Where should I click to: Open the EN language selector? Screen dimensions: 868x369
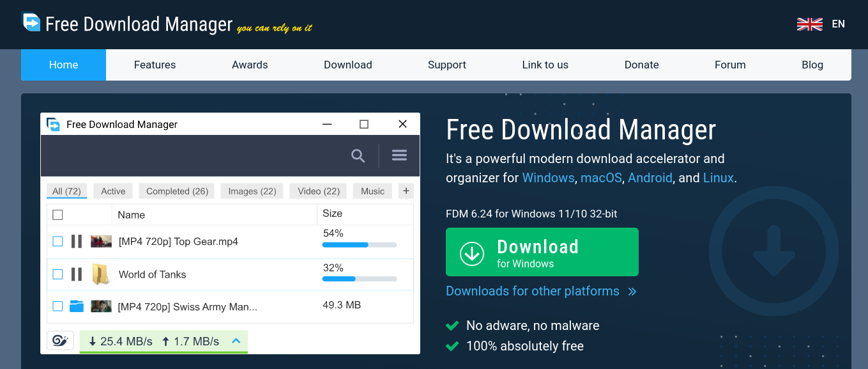click(838, 24)
